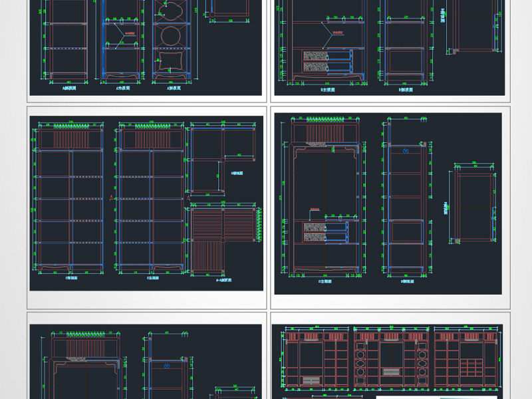Open the three wall-cabinet elevations thumbnail
Viewport: 532px width, 399px height.
pos(387,362)
